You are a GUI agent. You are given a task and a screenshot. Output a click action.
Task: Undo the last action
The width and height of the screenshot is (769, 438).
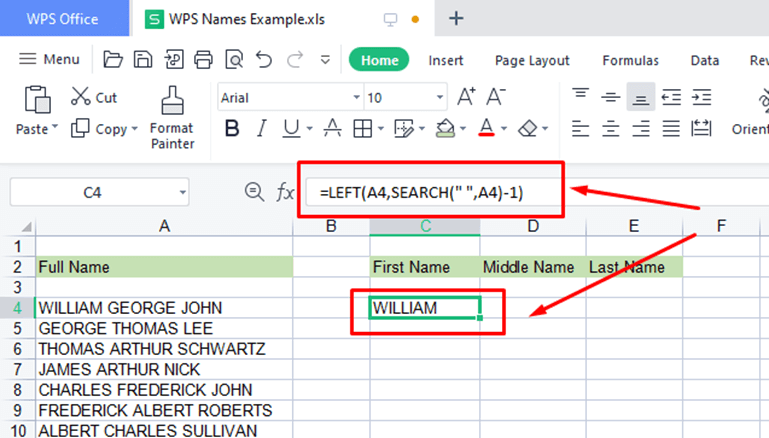tap(264, 60)
